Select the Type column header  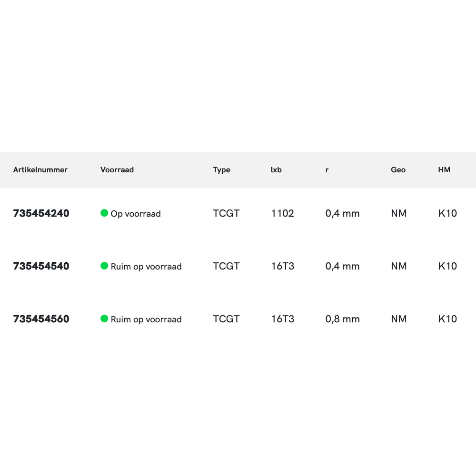[x=221, y=170]
